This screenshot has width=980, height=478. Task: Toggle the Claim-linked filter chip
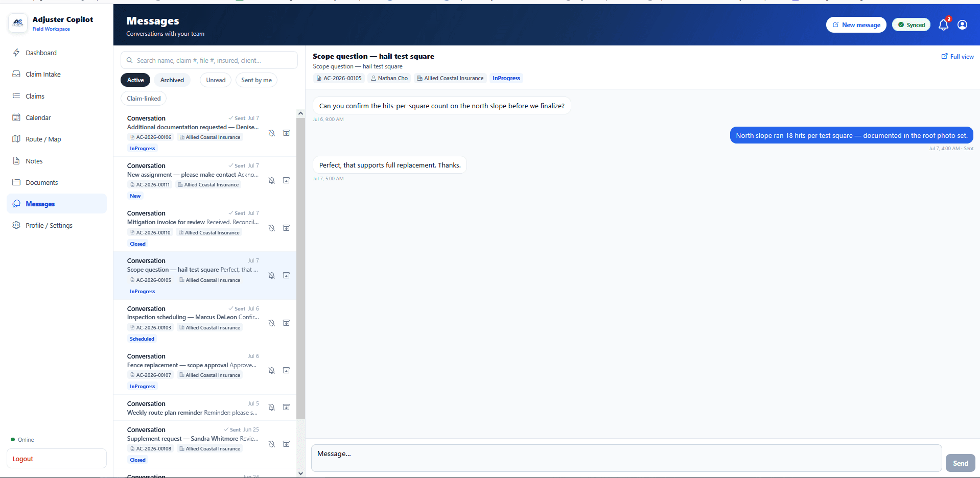pos(144,99)
